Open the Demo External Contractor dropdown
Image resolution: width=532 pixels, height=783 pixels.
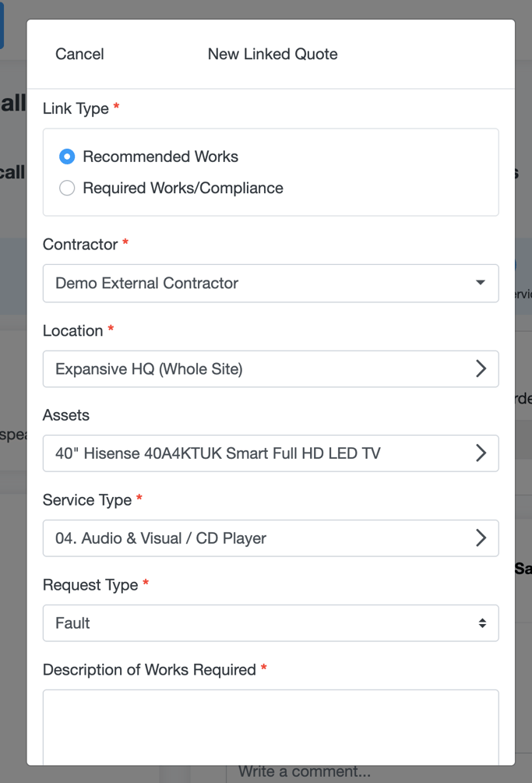(x=270, y=283)
